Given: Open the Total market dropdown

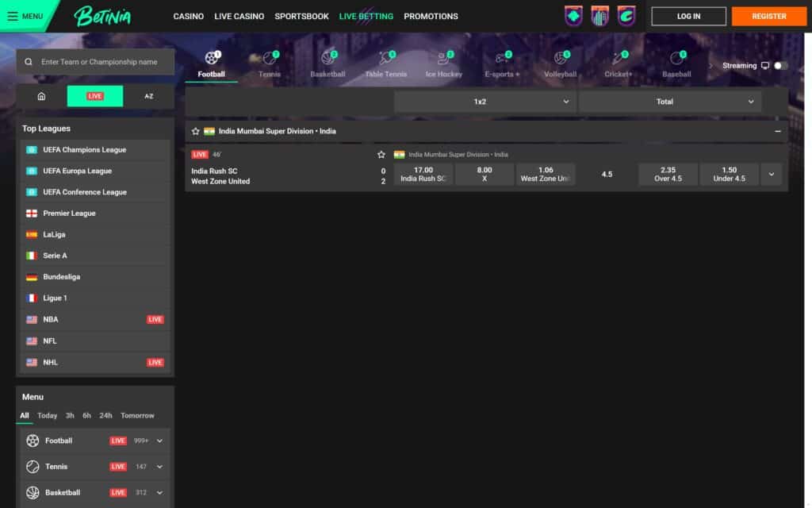Looking at the screenshot, I should coord(670,102).
